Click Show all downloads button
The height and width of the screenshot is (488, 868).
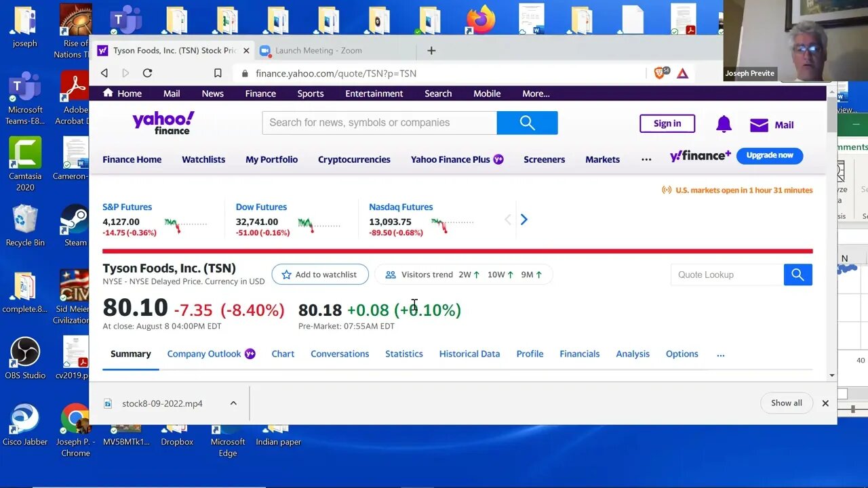[x=787, y=403]
